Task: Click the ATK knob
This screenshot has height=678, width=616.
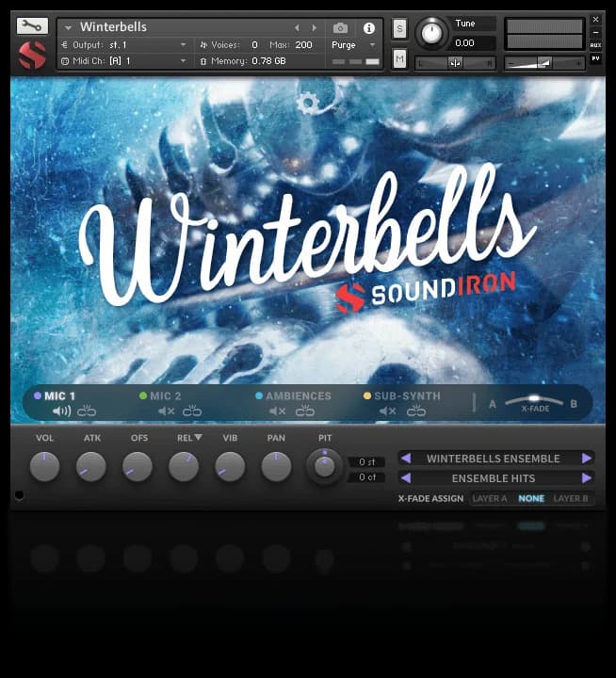Action: [90, 467]
